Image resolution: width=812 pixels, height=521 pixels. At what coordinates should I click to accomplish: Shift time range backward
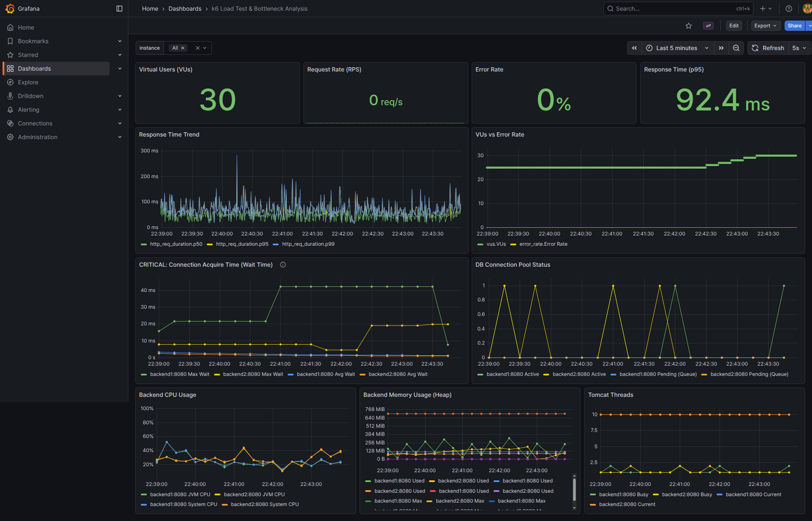(x=634, y=48)
